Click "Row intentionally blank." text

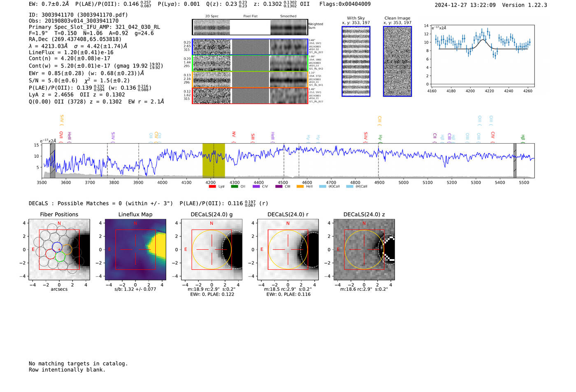click(x=67, y=370)
